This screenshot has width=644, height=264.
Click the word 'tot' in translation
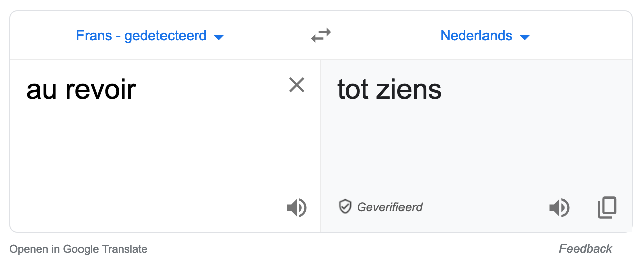(352, 90)
